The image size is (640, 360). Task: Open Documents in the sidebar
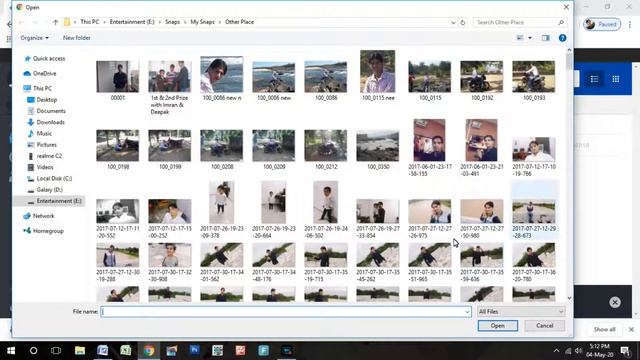[x=46, y=111]
